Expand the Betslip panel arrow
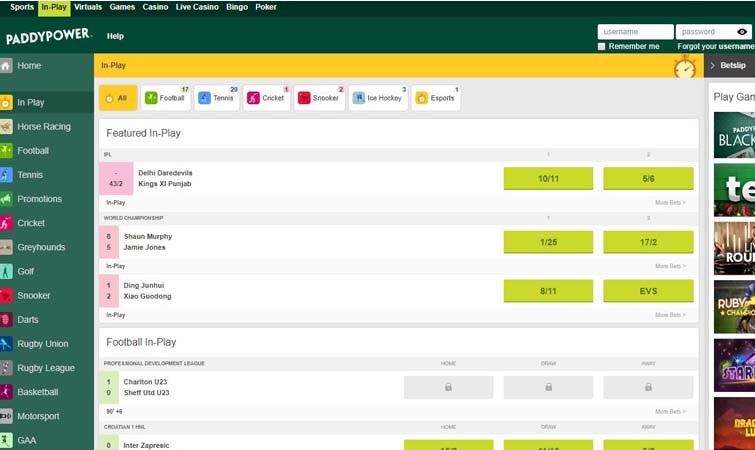 coord(711,65)
